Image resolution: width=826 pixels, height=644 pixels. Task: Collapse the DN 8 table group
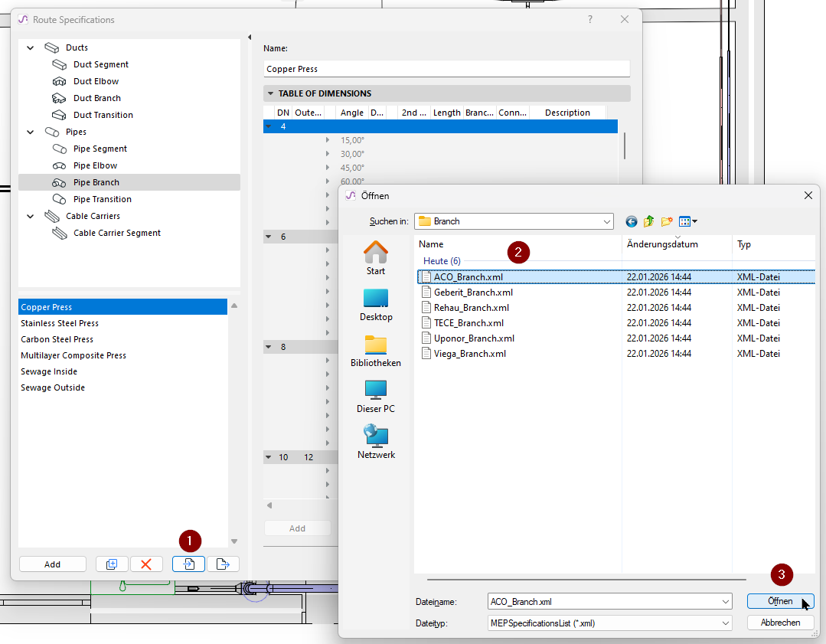(269, 347)
